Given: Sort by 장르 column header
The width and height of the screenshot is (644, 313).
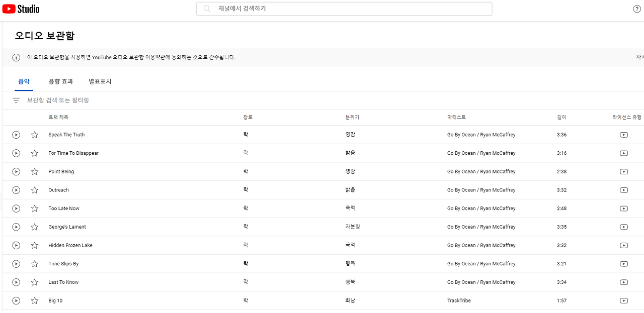Looking at the screenshot, I should (248, 117).
